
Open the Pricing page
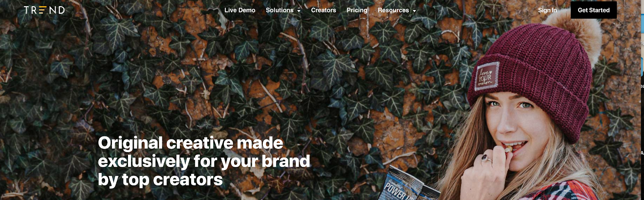[357, 10]
